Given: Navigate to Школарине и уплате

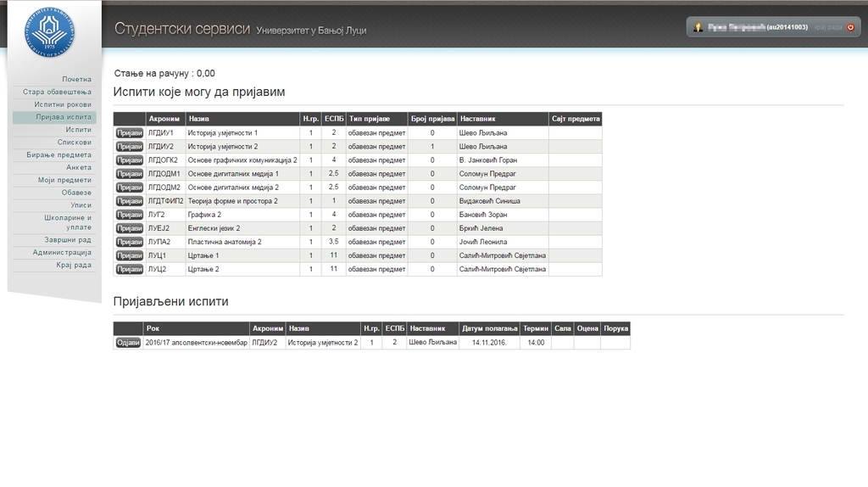Looking at the screenshot, I should tap(67, 222).
